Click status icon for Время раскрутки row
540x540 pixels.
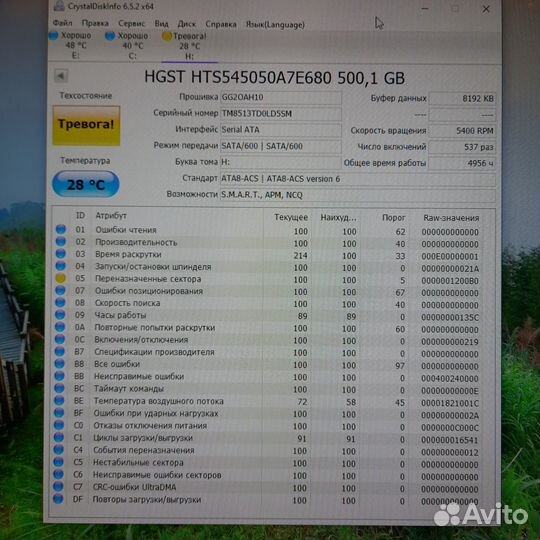pyautogui.click(x=61, y=253)
